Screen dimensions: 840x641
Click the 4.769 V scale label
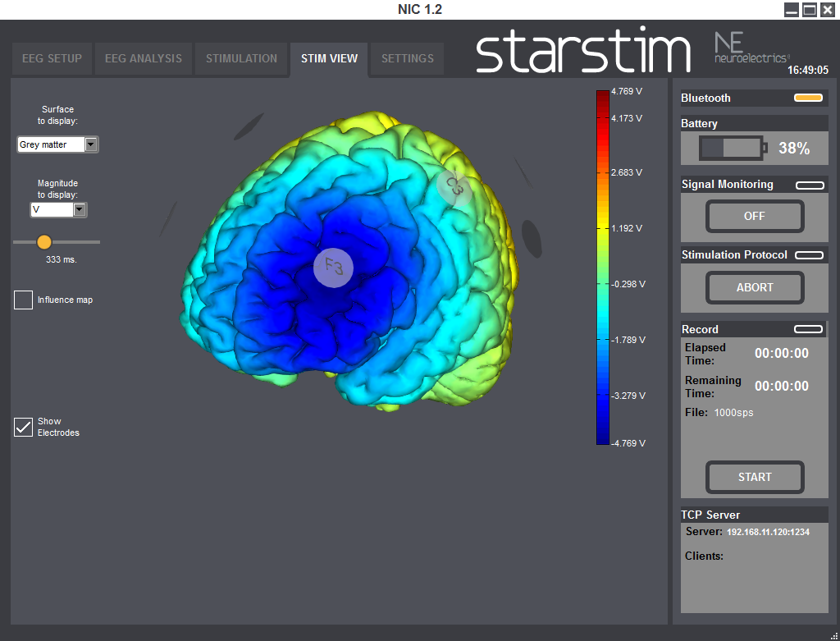click(626, 91)
